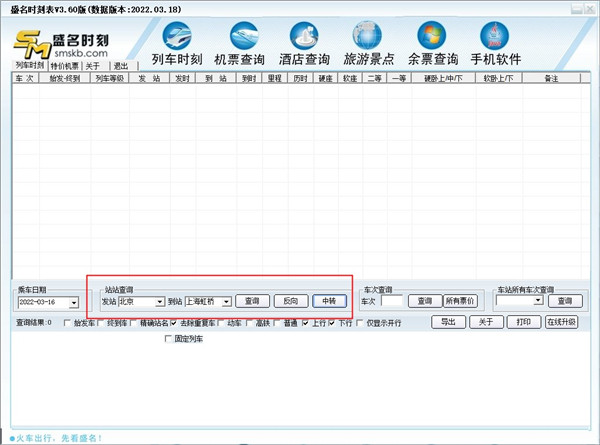Screen dimensions: 600x445
Task: Open the 关于 tab
Action: 93,66
